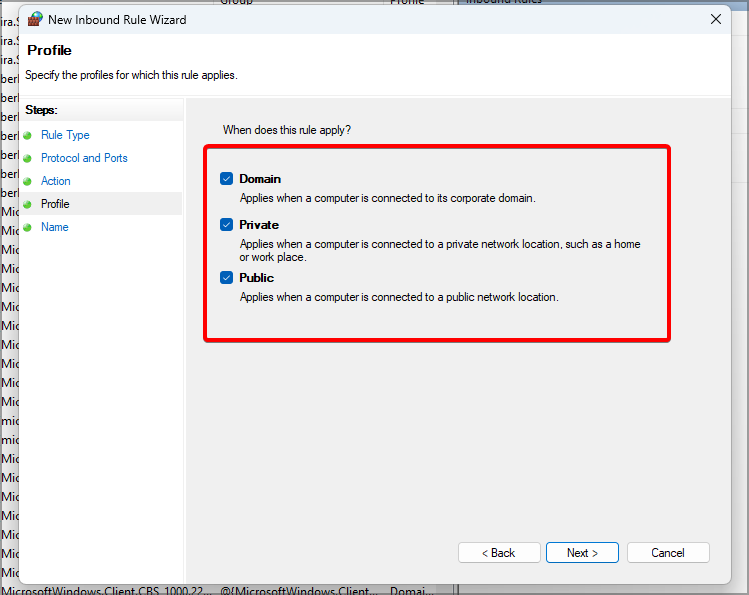This screenshot has width=749, height=595.
Task: Check the Domain profile checkbox
Action: 226,179
